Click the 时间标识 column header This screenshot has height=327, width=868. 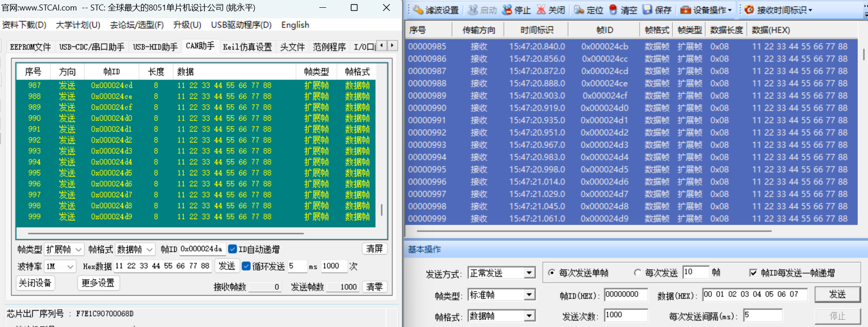[537, 30]
